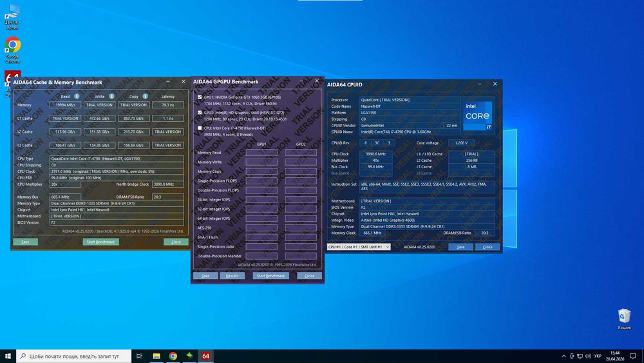Select the Recycle Bin desktop icon
The width and height of the screenshot is (644, 363).
tap(624, 319)
